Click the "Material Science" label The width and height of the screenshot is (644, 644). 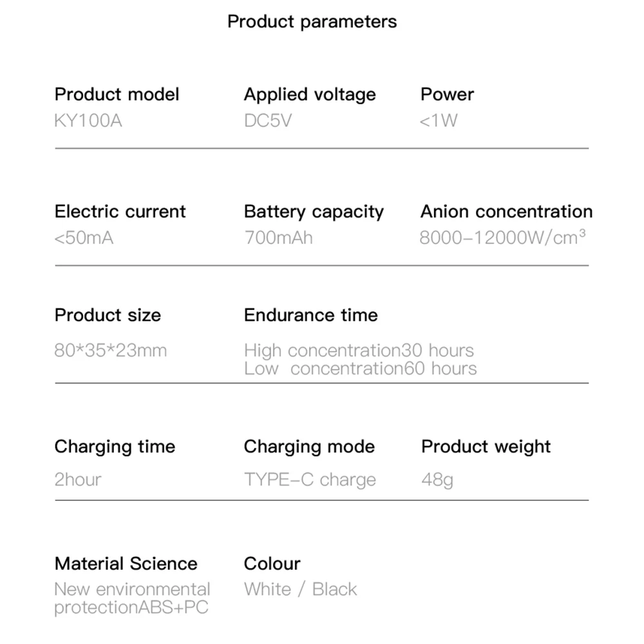126,563
